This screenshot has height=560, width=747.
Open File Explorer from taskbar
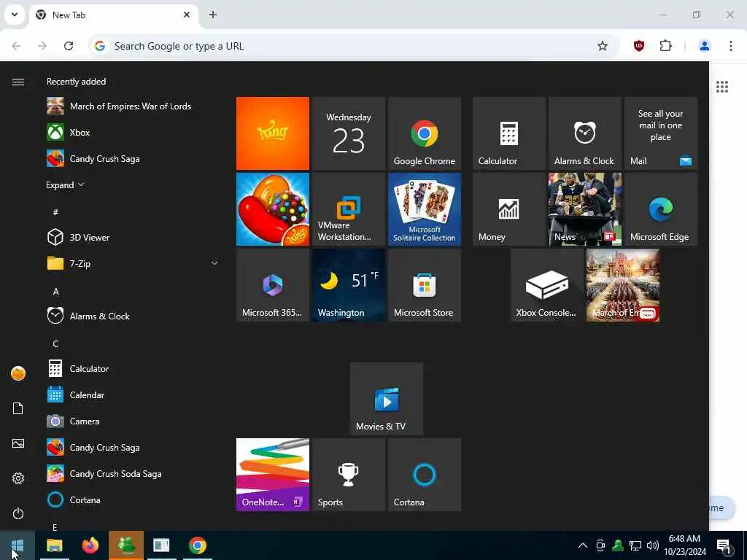[x=54, y=545]
